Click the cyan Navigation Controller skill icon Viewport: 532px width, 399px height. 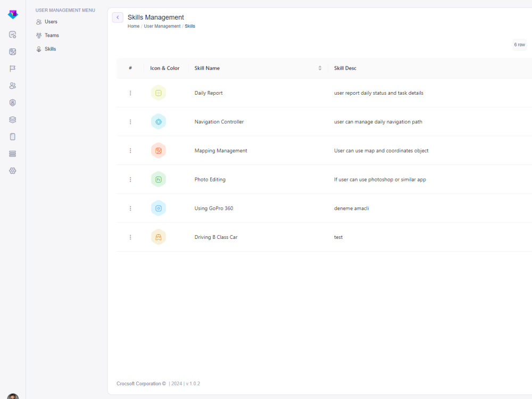[159, 122]
